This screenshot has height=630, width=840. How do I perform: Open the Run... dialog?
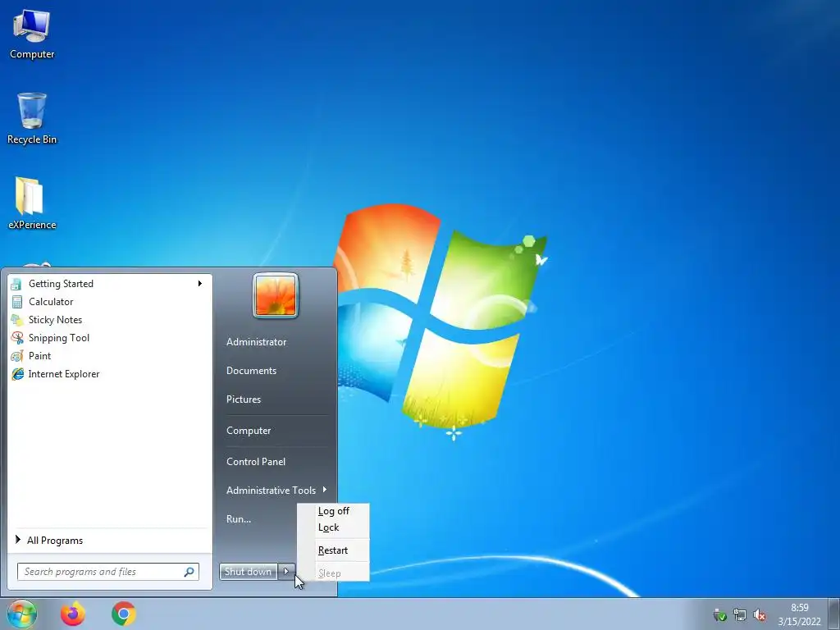(x=239, y=519)
